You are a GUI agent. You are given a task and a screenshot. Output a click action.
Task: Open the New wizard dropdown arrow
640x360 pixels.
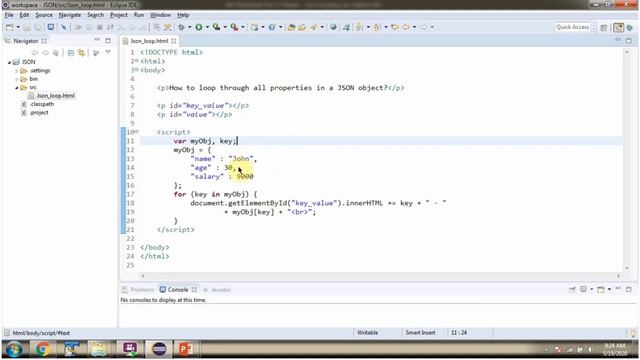18,27
